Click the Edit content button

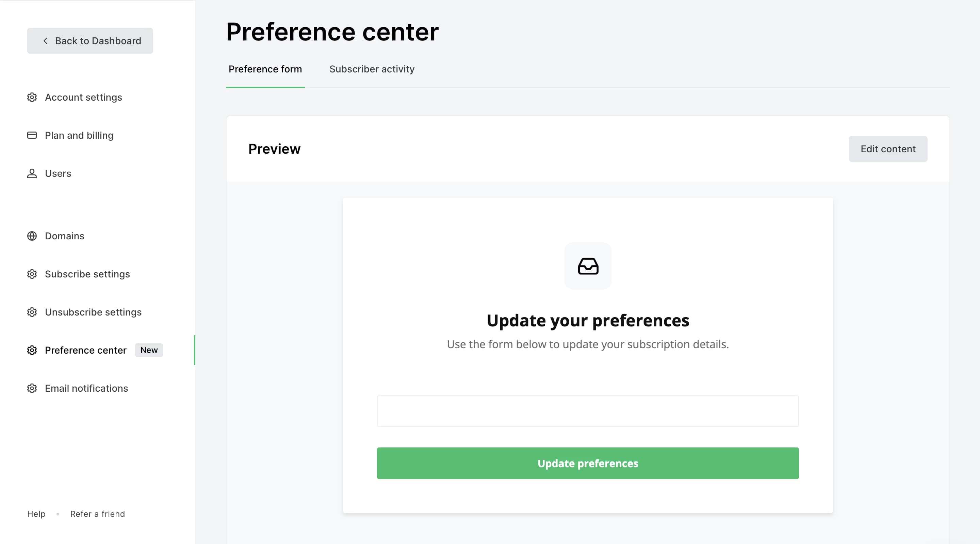[x=888, y=149]
